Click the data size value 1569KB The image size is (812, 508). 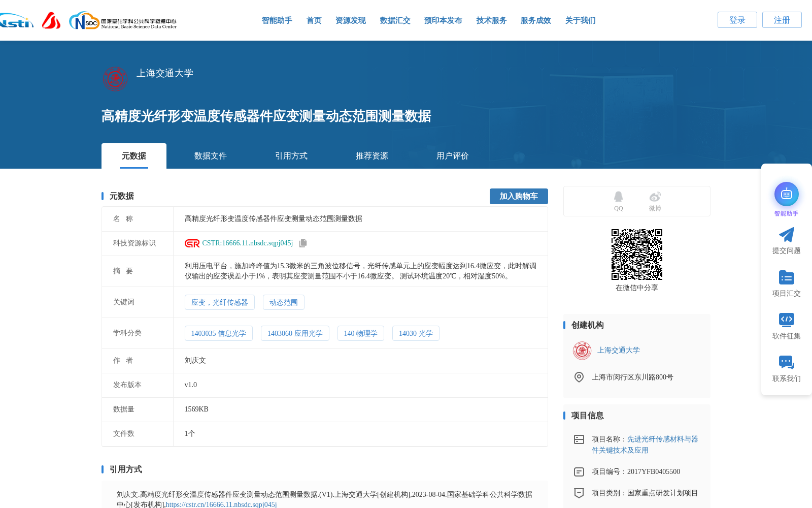pyautogui.click(x=196, y=409)
